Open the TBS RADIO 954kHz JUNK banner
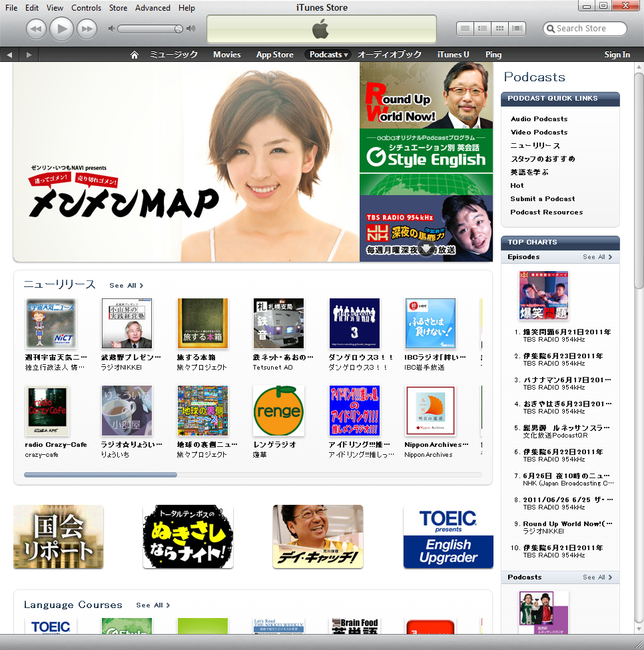This screenshot has width=644, height=650. [x=426, y=228]
